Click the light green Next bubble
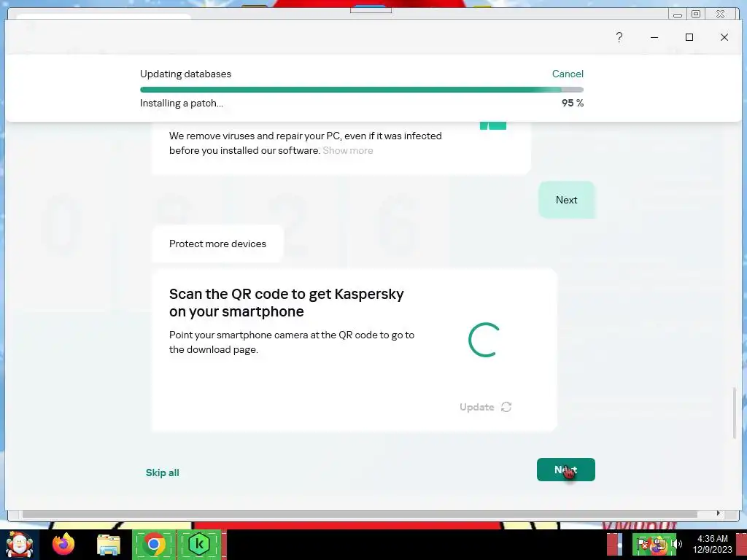Screen dimensions: 747x560 click(x=566, y=200)
